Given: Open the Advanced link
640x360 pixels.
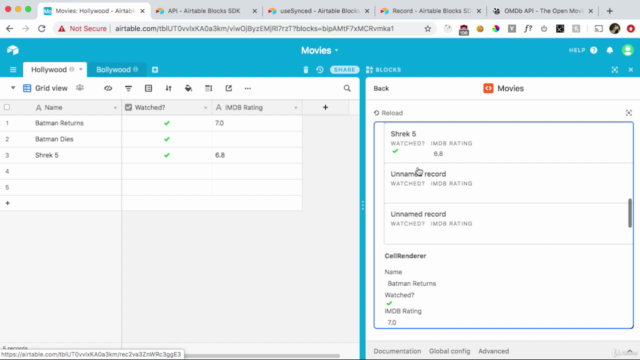Looking at the screenshot, I should [493, 351].
